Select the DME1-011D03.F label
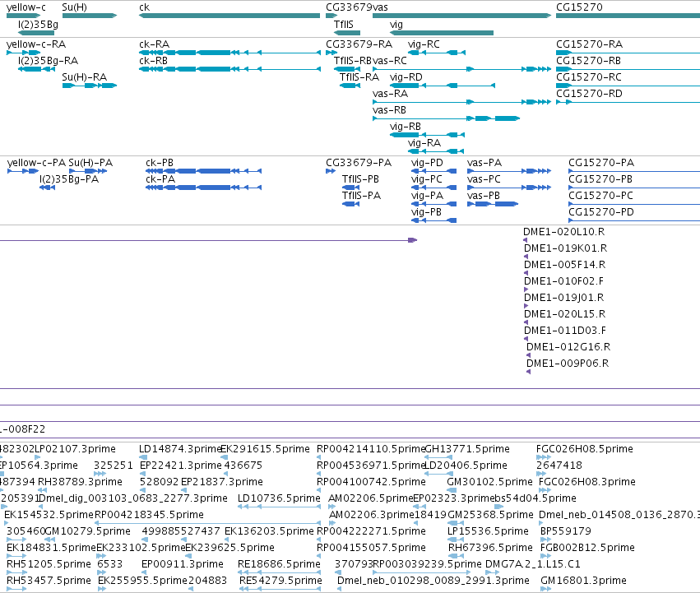The width and height of the screenshot is (700, 593). coord(565,331)
